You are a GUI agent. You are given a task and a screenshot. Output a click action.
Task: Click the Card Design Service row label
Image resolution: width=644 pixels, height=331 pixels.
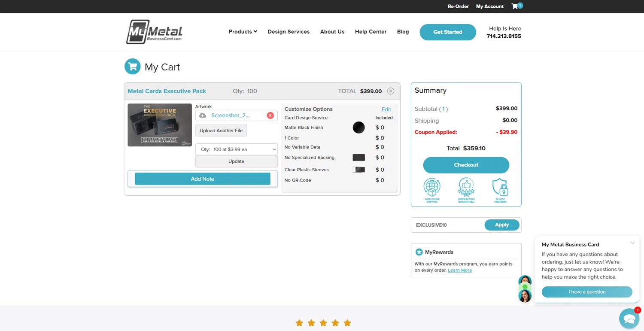click(x=306, y=118)
